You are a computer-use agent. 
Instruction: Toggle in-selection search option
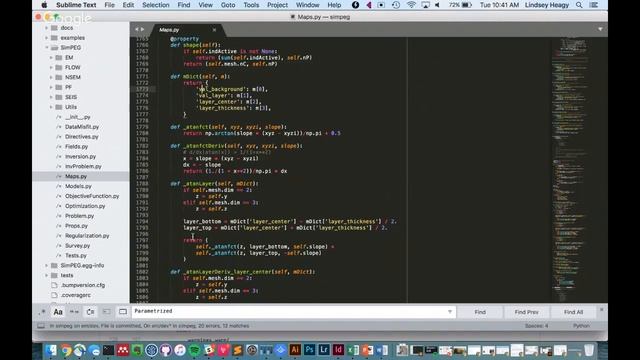click(107, 312)
